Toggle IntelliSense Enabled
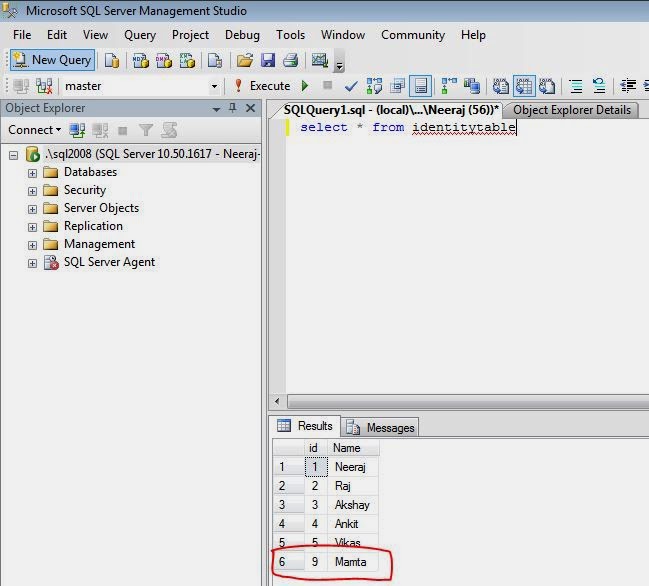This screenshot has width=649, height=586. (421, 86)
